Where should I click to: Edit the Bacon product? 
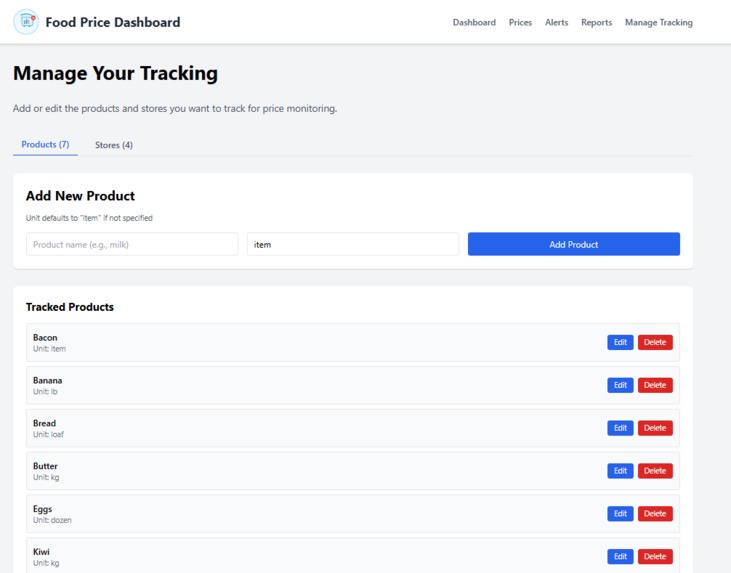coord(620,342)
